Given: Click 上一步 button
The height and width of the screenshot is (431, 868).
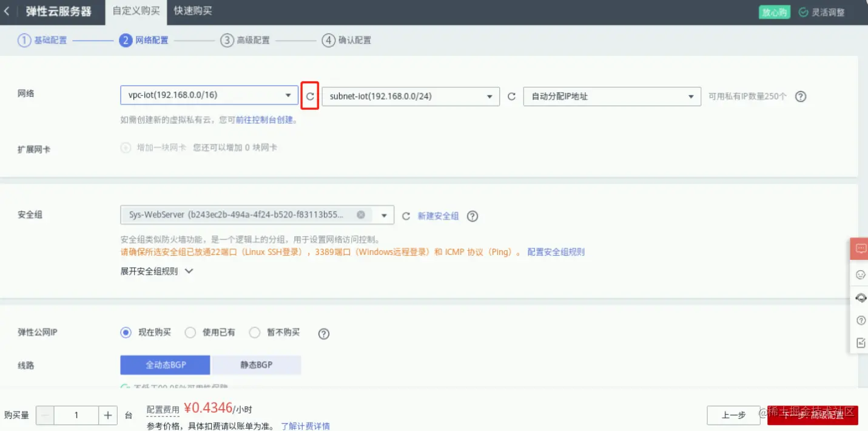Looking at the screenshot, I should [733, 415].
